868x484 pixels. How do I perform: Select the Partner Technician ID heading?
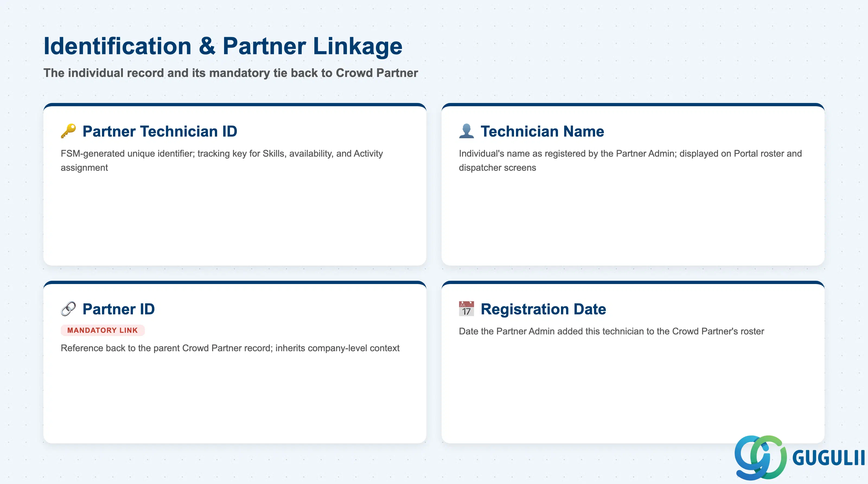[160, 131]
